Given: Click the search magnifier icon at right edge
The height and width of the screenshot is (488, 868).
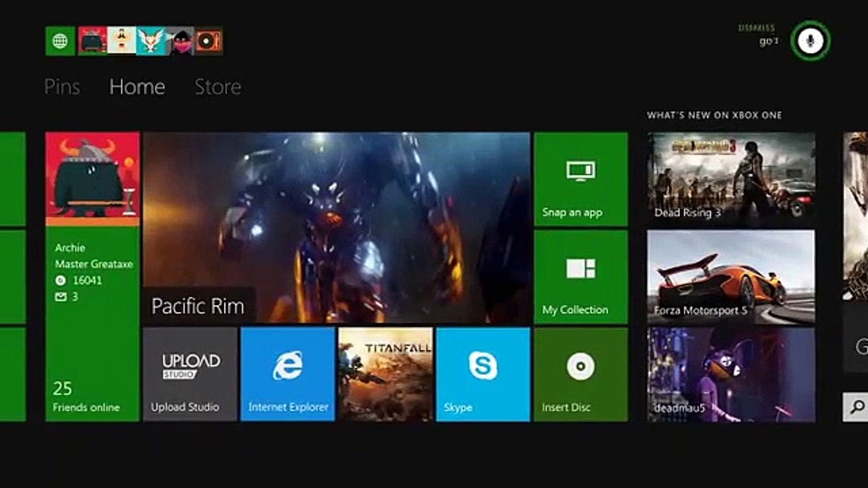Looking at the screenshot, I should point(857,407).
